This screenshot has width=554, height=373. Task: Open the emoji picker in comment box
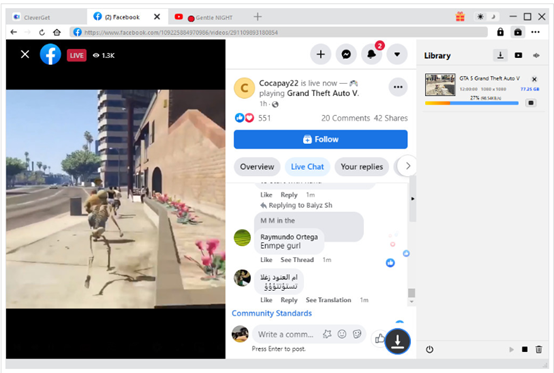point(342,334)
